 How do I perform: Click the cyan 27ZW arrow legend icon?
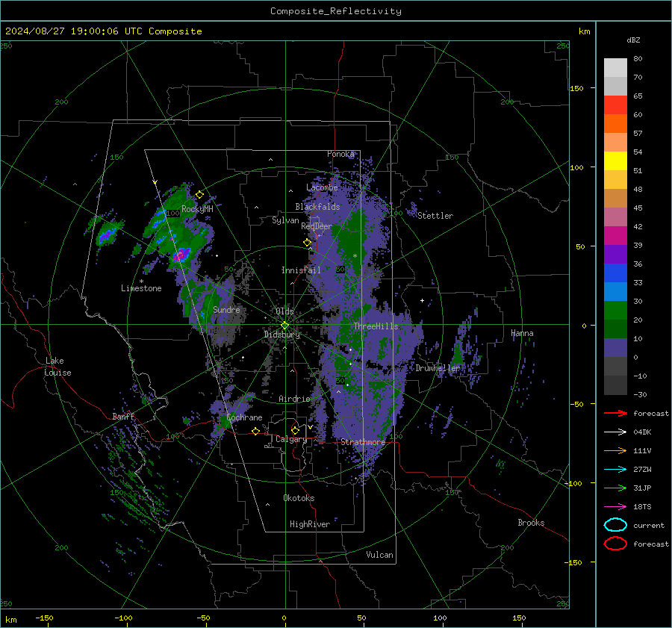(x=615, y=470)
